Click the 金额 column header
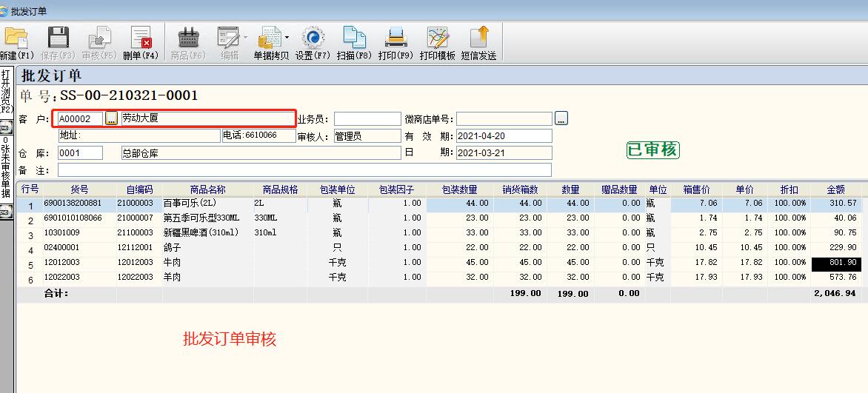 [x=836, y=189]
